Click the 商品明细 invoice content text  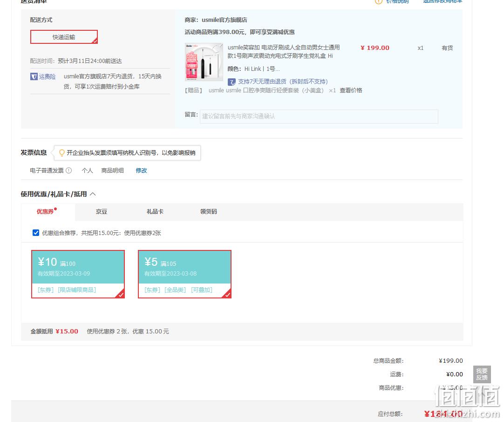[x=113, y=171]
